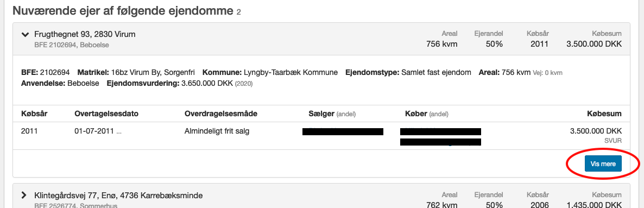
Task: Click the Overtagelsesdato column header
Action: (103, 114)
